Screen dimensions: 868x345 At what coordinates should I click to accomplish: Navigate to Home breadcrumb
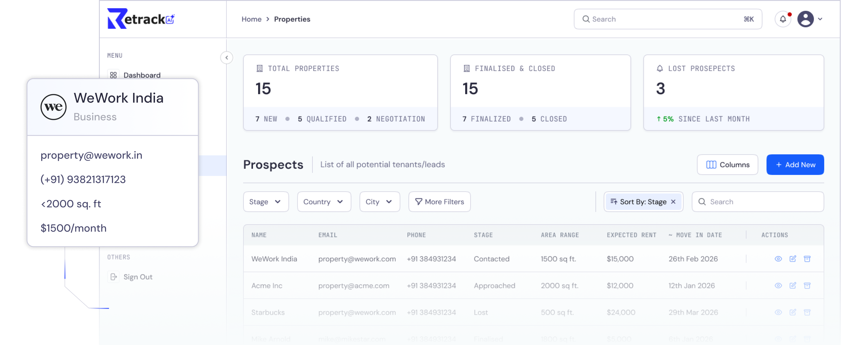tap(251, 19)
